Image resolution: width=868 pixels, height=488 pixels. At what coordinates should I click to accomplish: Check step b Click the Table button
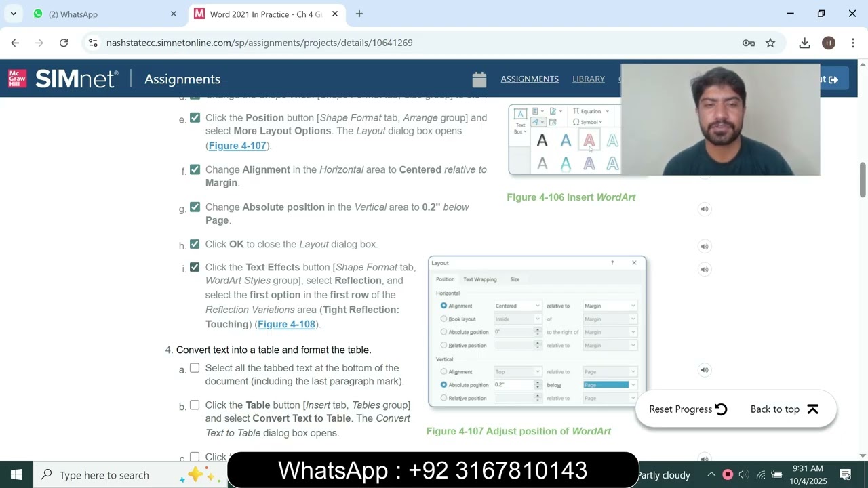click(195, 405)
